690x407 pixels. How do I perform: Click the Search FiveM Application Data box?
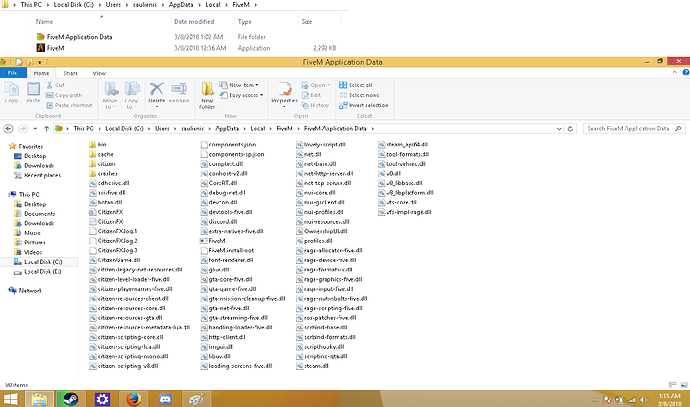(x=634, y=128)
